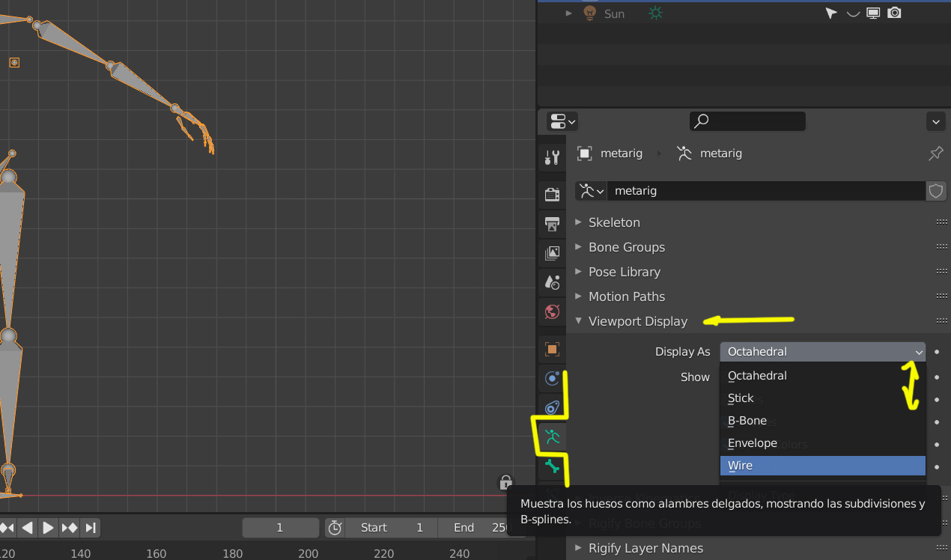Open the Tool properties tab
The image size is (951, 560).
[x=552, y=157]
